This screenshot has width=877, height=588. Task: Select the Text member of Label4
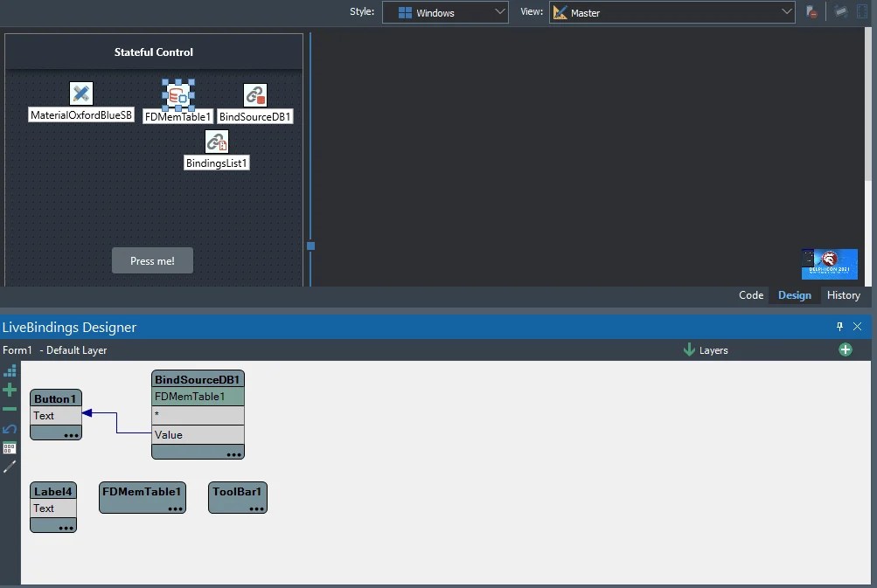pyautogui.click(x=53, y=508)
